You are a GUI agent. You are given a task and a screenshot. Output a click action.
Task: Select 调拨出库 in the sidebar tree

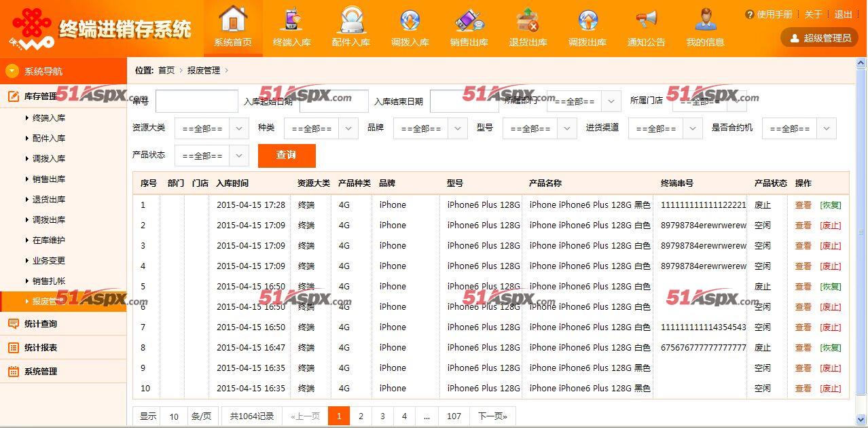point(49,220)
